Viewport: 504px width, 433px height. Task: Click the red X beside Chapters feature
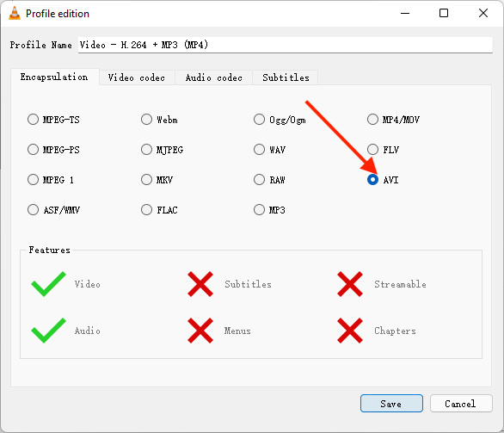(x=350, y=331)
